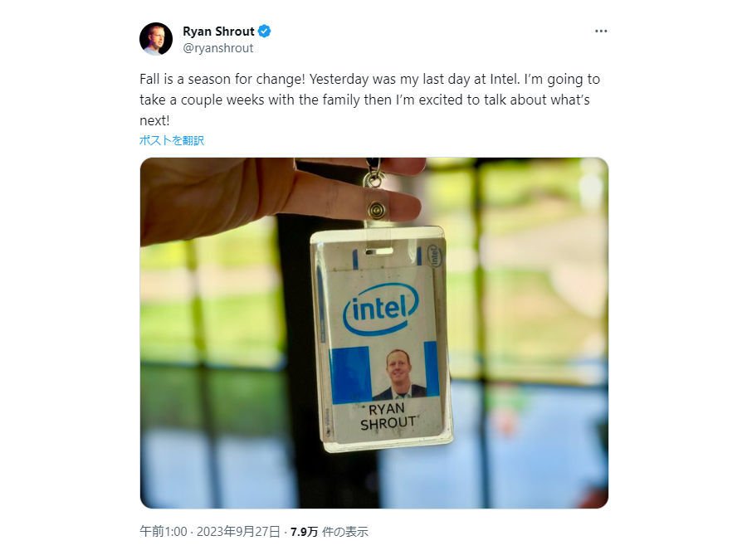Click the small Intel logo atop badge holder

pos(434,256)
